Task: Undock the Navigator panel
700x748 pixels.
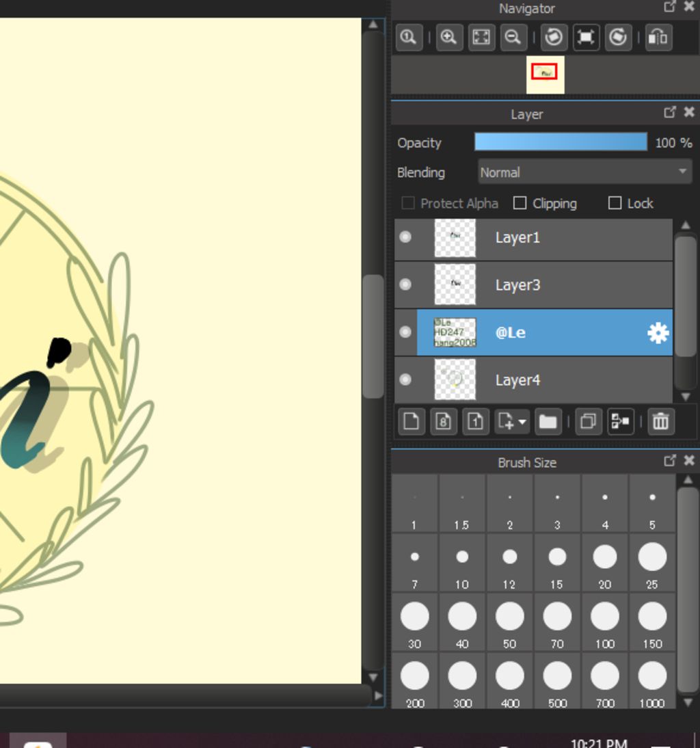Action: point(669,7)
